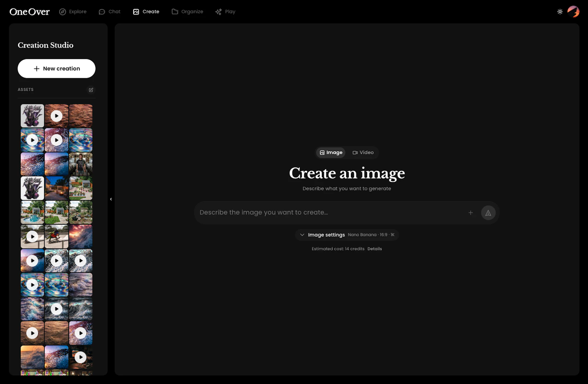This screenshot has width=588, height=384.
Task: Play the seventh row right foam video
Action: point(81,261)
